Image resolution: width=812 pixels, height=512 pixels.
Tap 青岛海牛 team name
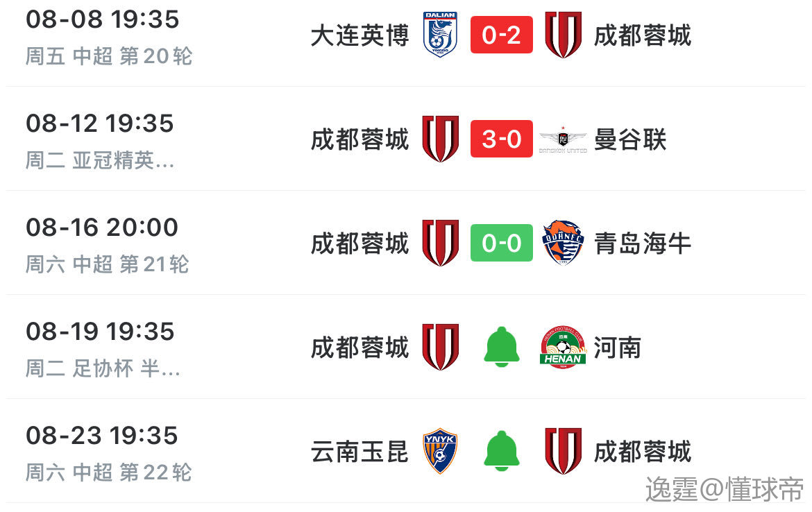(x=642, y=244)
